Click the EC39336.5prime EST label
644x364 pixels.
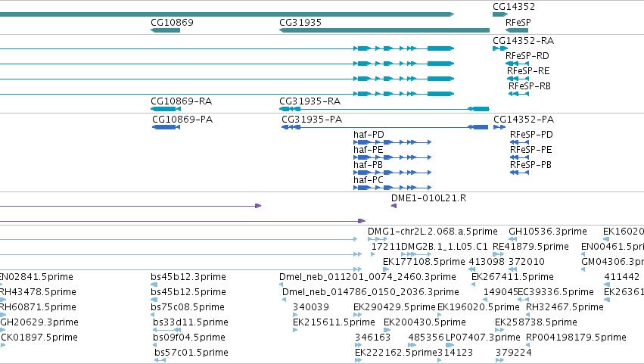pos(555,293)
